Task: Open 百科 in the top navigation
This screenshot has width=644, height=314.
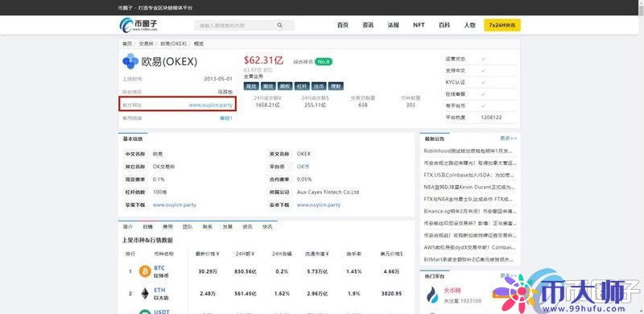Action: [x=444, y=25]
